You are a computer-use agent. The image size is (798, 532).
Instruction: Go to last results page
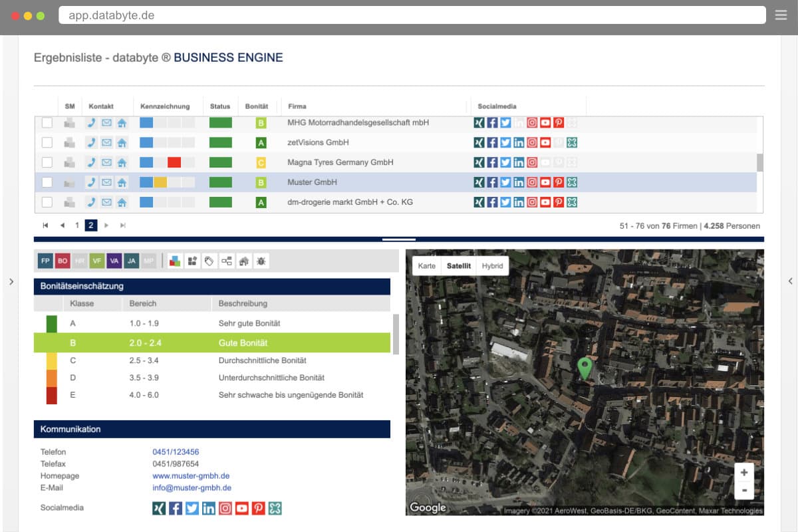123,225
